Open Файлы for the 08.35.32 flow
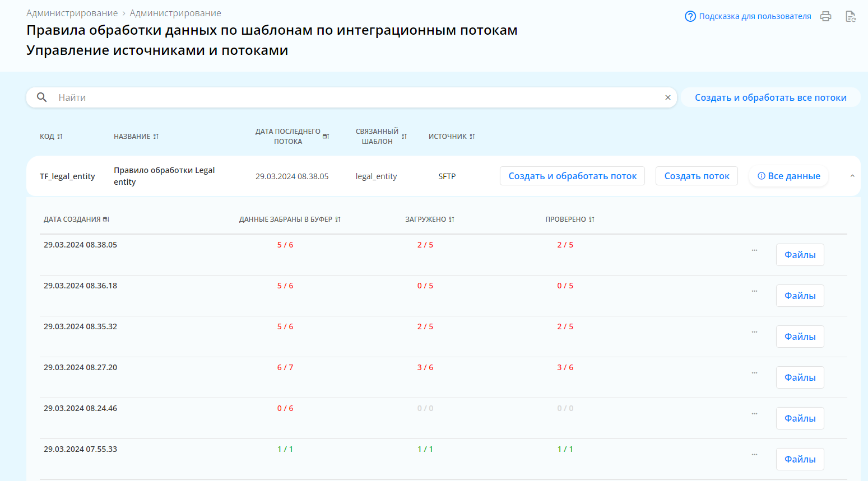 pyautogui.click(x=800, y=337)
